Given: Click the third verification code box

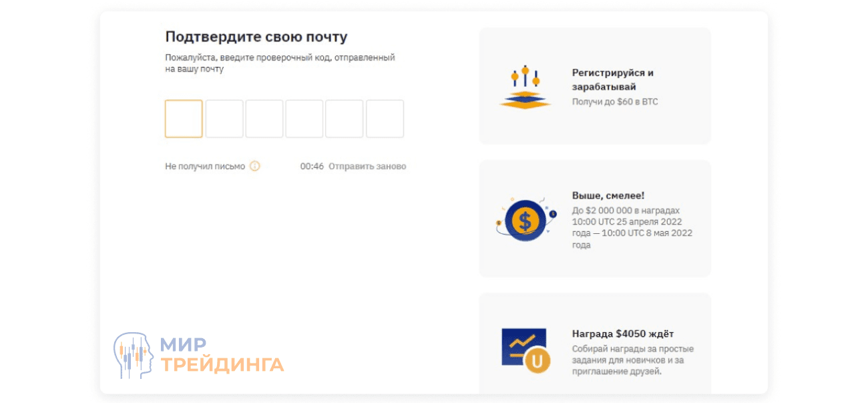Looking at the screenshot, I should [x=264, y=118].
